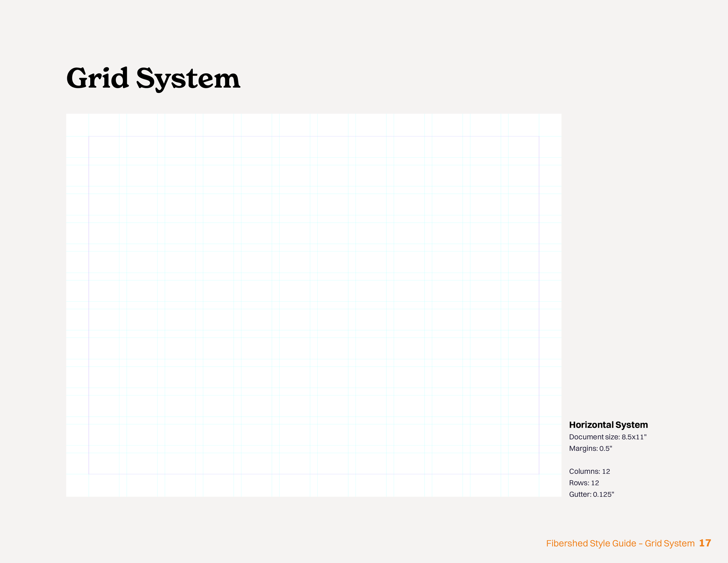Click the top margin strip of the grid
The height and width of the screenshot is (563, 728).
coord(314,125)
